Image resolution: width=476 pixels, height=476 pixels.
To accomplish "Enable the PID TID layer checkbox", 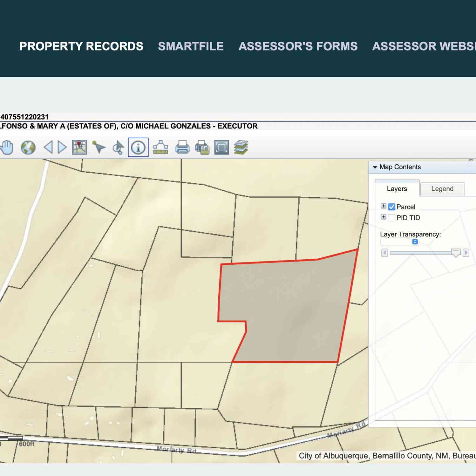I will (392, 218).
